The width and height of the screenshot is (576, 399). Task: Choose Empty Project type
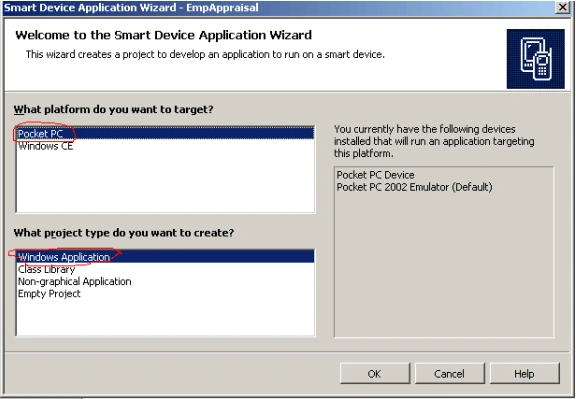(165, 294)
